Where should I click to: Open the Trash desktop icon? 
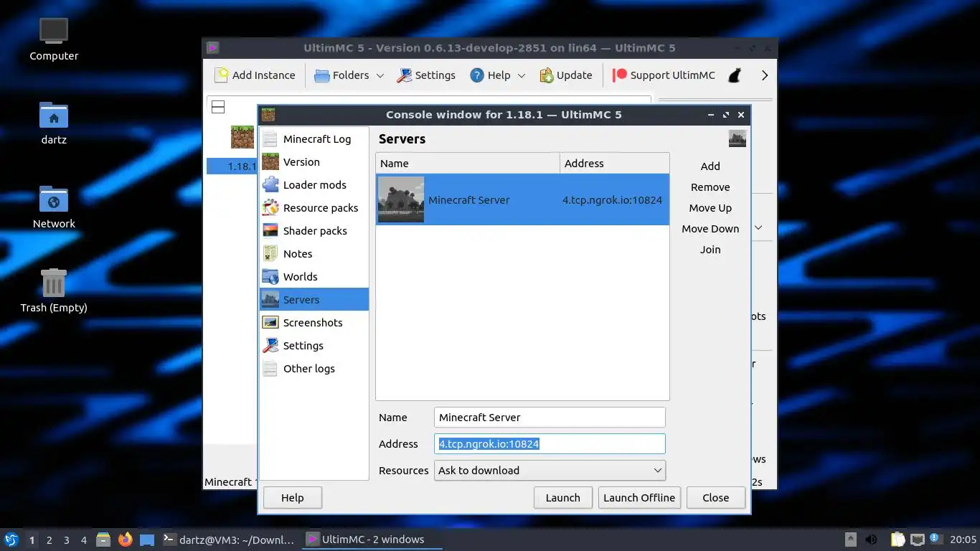click(x=54, y=291)
